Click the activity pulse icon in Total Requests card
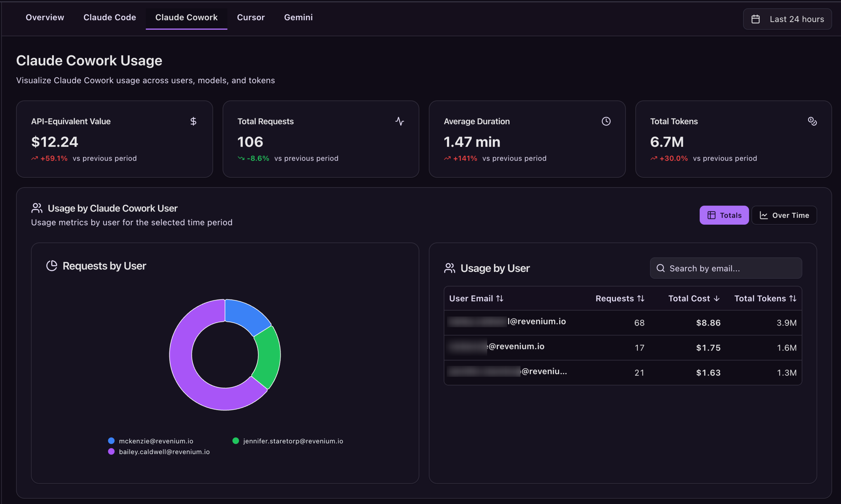 [x=399, y=121]
